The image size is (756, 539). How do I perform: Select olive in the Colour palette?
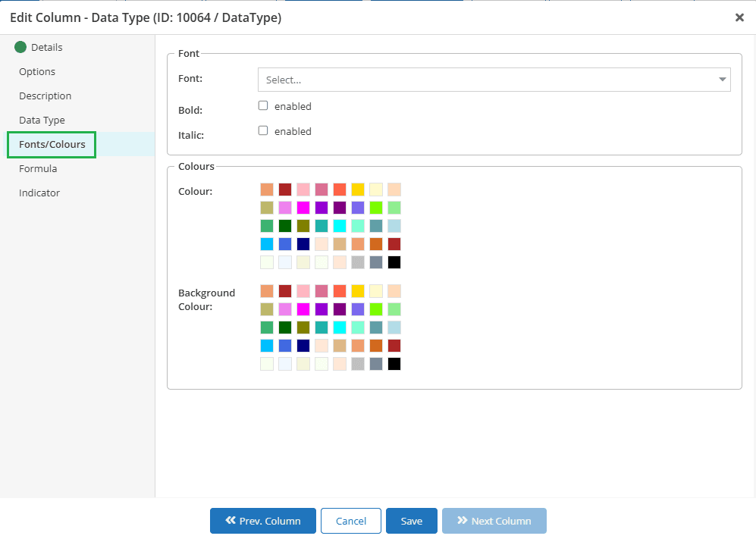click(x=303, y=226)
